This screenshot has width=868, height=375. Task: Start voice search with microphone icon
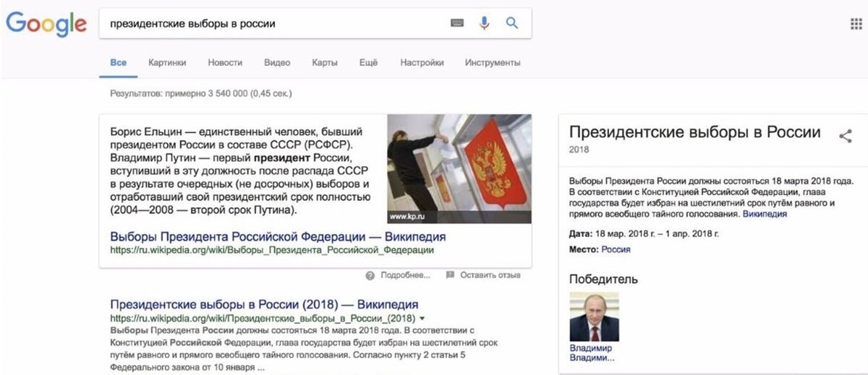pos(485,23)
